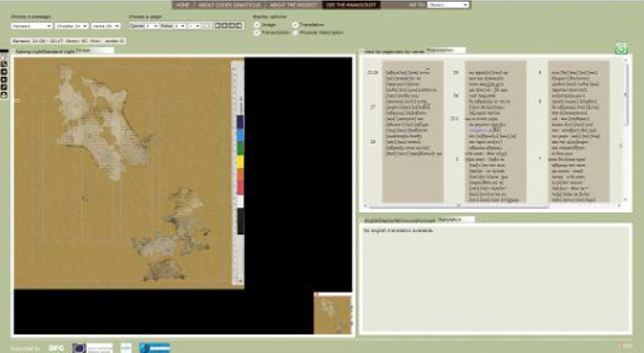
Task: Click the first page navigation arrow button
Action: pos(219,26)
